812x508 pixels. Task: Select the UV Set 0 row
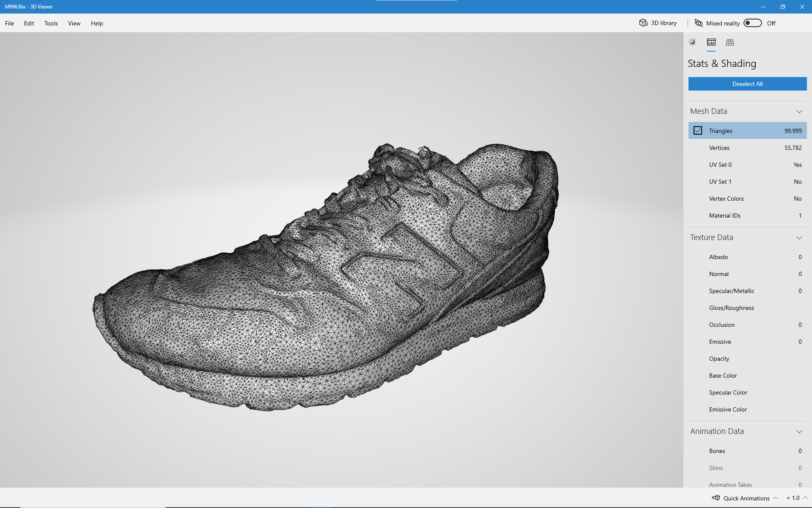(x=747, y=165)
